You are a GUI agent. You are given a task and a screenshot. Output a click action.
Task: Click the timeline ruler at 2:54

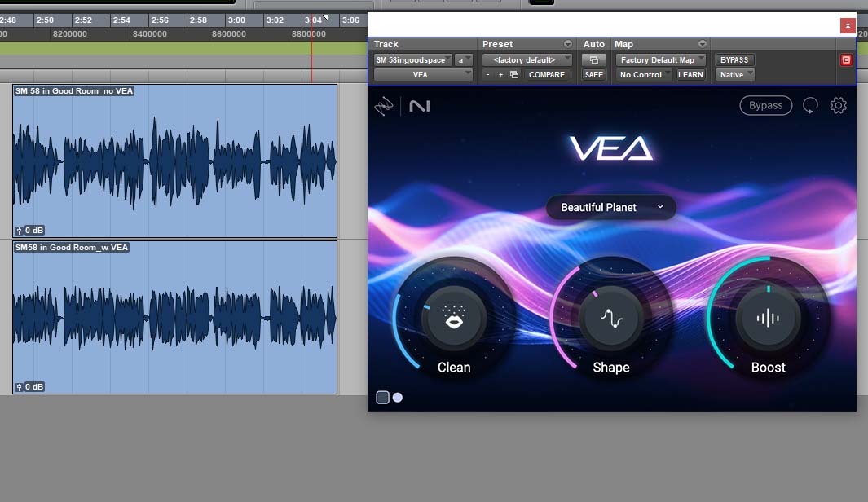[x=121, y=20]
